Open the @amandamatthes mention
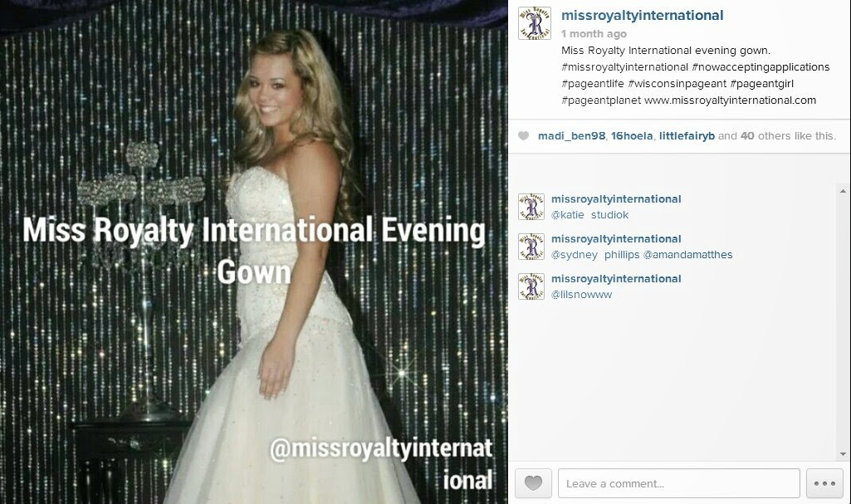The image size is (851, 504). click(x=687, y=254)
